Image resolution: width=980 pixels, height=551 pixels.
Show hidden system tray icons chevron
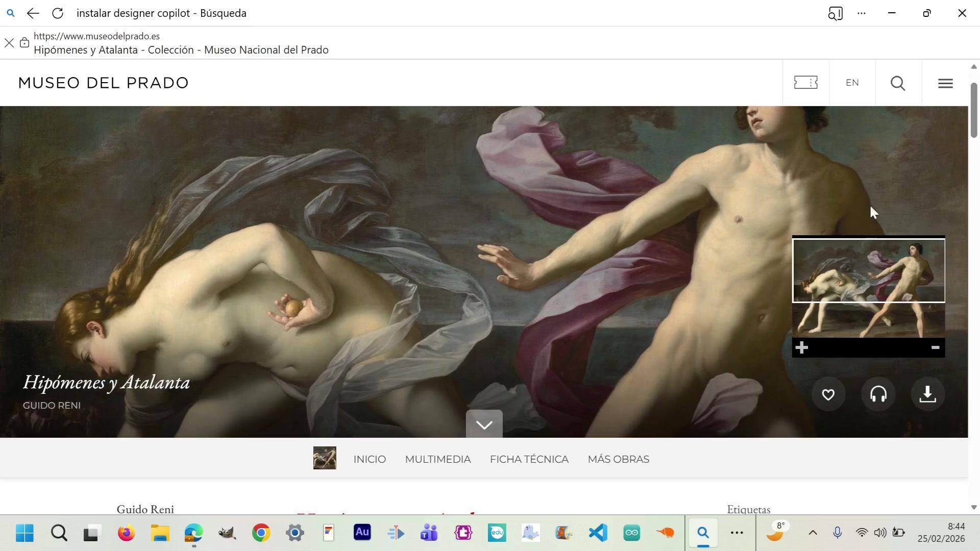[x=813, y=533]
